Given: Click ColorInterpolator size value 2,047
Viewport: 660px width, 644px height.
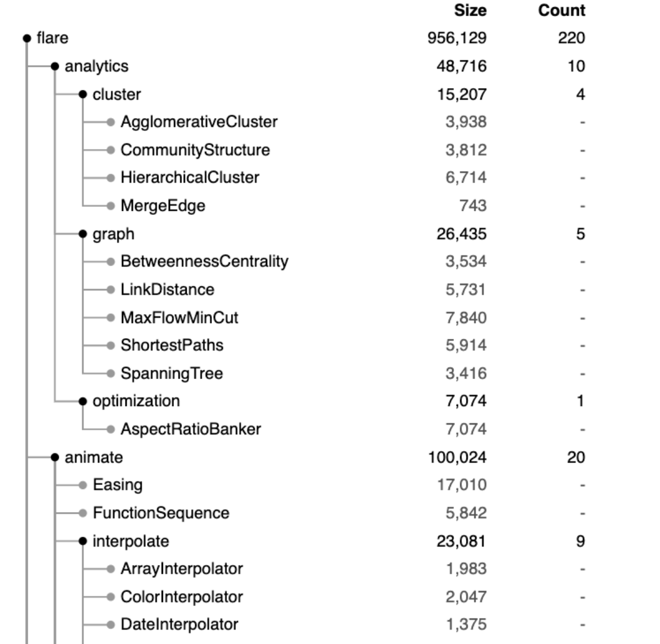Looking at the screenshot, I should [x=466, y=597].
